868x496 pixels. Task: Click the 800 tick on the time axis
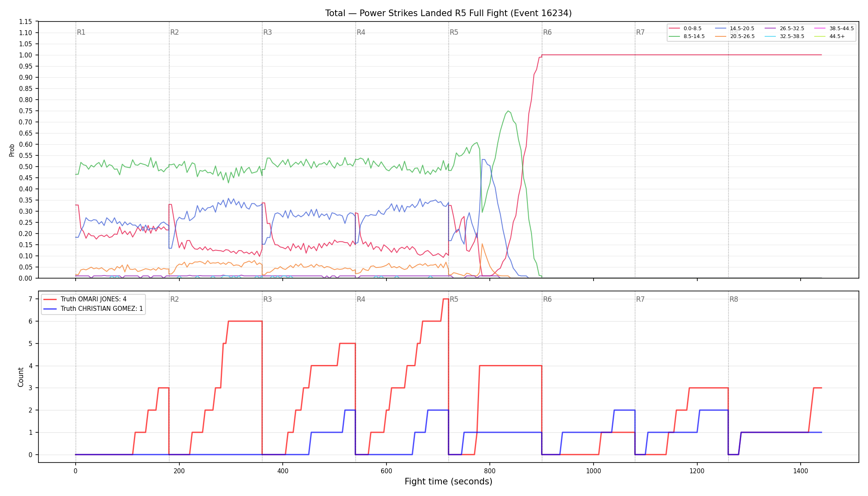click(x=490, y=471)
